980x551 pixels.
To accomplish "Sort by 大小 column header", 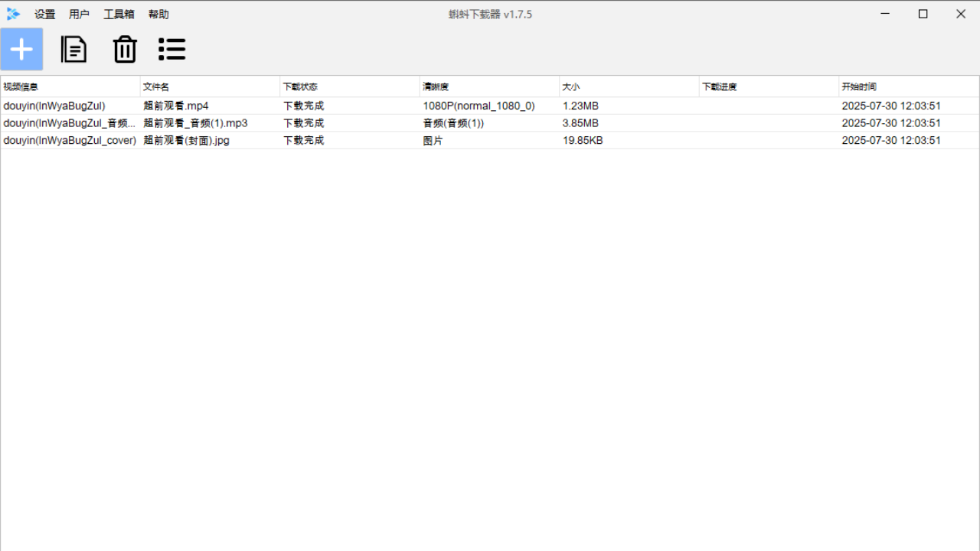I will (629, 86).
